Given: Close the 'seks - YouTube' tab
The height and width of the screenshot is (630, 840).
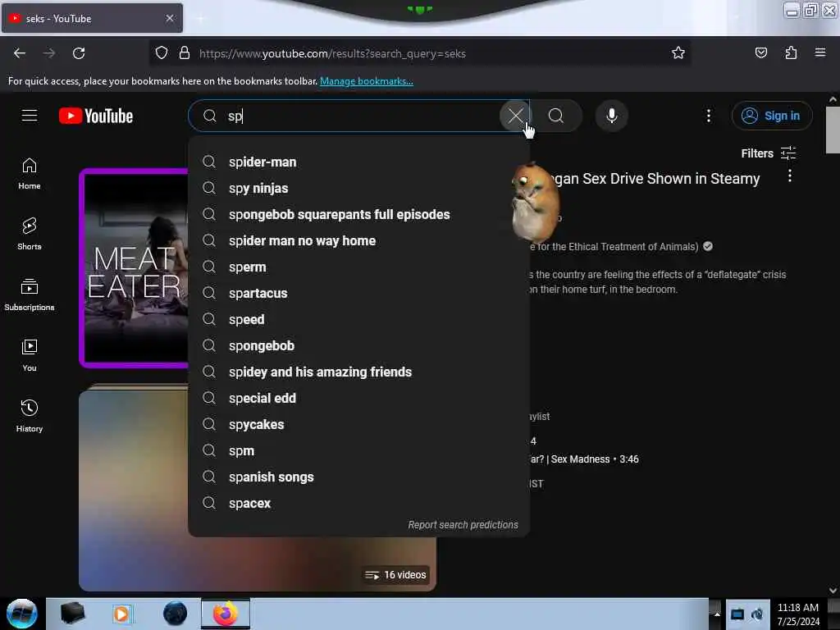Looking at the screenshot, I should [169, 18].
